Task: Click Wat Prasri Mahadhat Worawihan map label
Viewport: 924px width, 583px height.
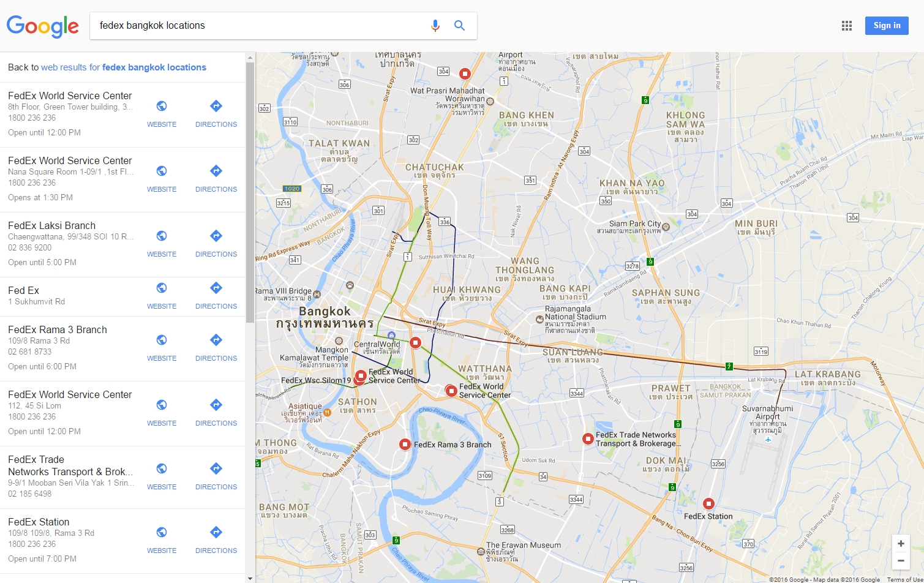Action: click(448, 101)
